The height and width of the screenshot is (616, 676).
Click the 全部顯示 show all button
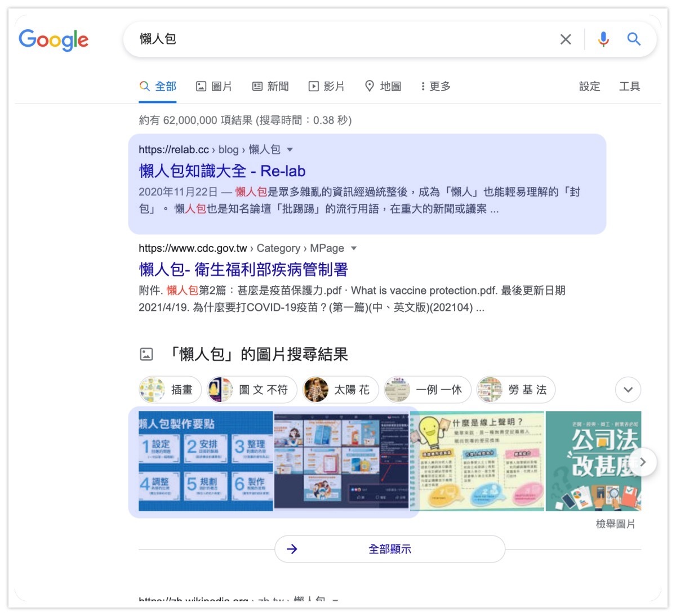click(390, 549)
